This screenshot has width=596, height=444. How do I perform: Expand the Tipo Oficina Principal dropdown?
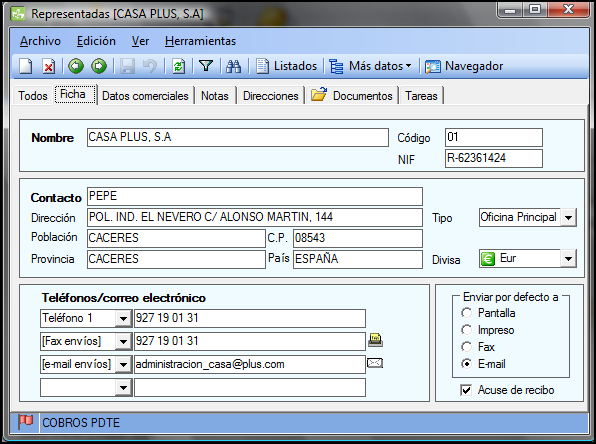click(x=568, y=218)
